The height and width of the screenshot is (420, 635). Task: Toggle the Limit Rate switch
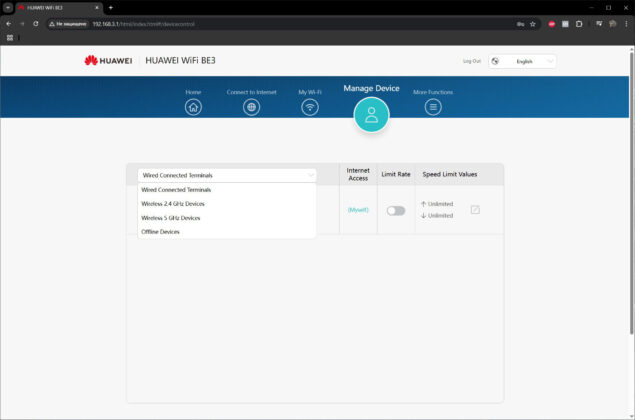point(396,211)
